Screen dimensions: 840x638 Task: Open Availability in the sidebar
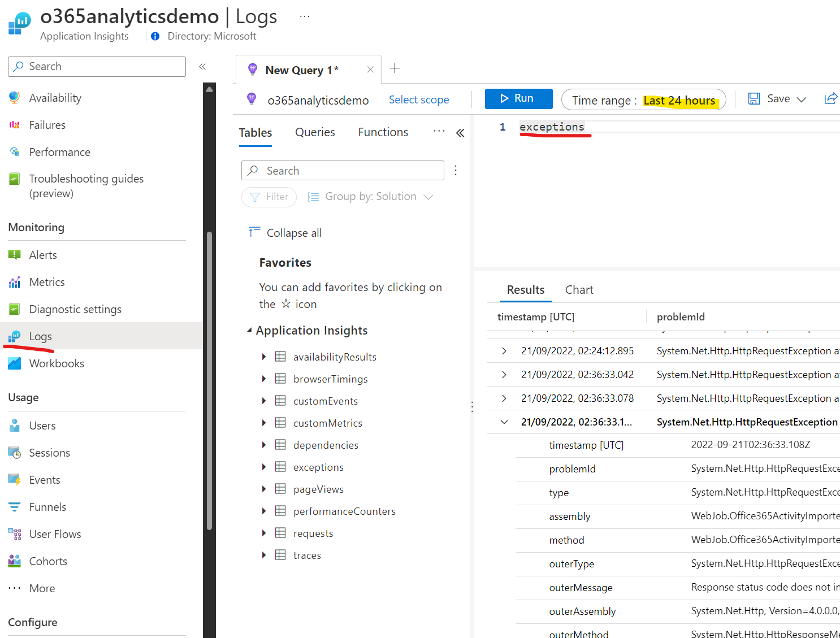[55, 98]
